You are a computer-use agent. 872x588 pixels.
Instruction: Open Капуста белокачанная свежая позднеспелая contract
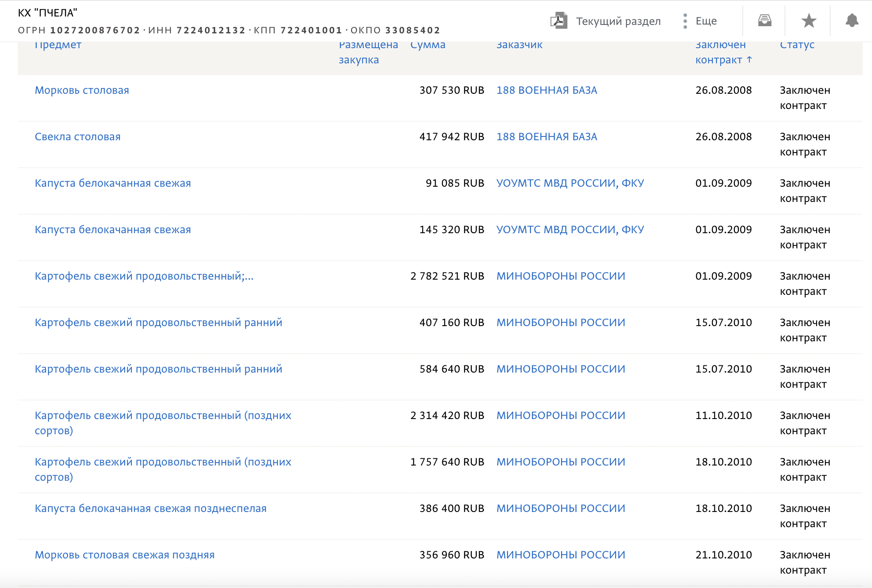(x=150, y=509)
